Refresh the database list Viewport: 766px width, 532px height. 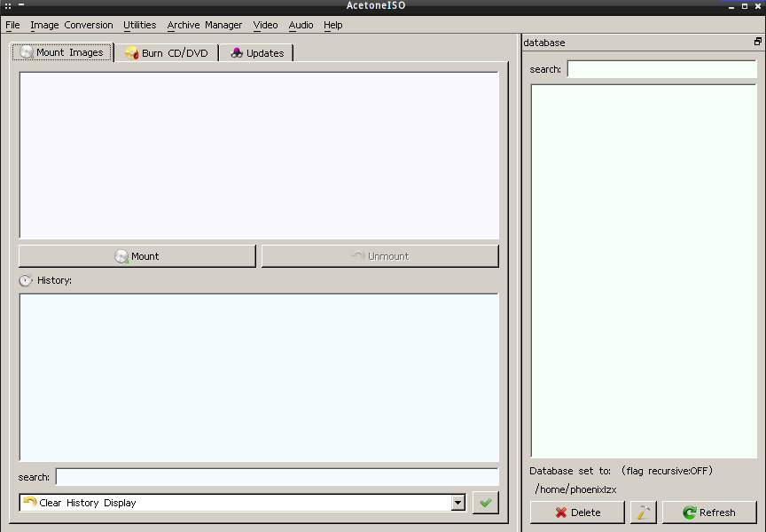(709, 512)
